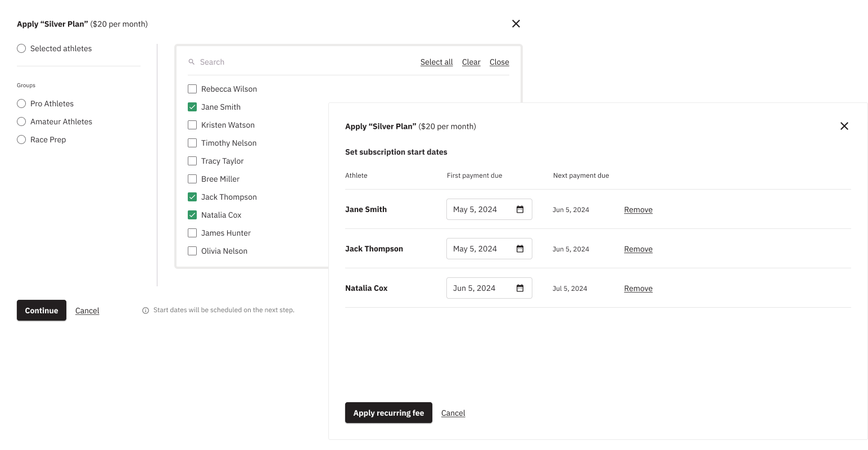Click the search magnifier icon
This screenshot has height=450, width=868.
point(192,62)
